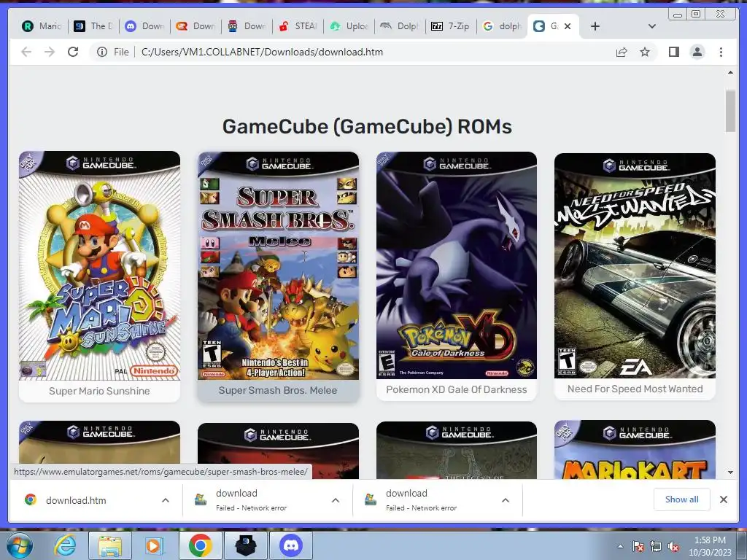
Task: Switch to the STEAM tab
Action: point(298,26)
